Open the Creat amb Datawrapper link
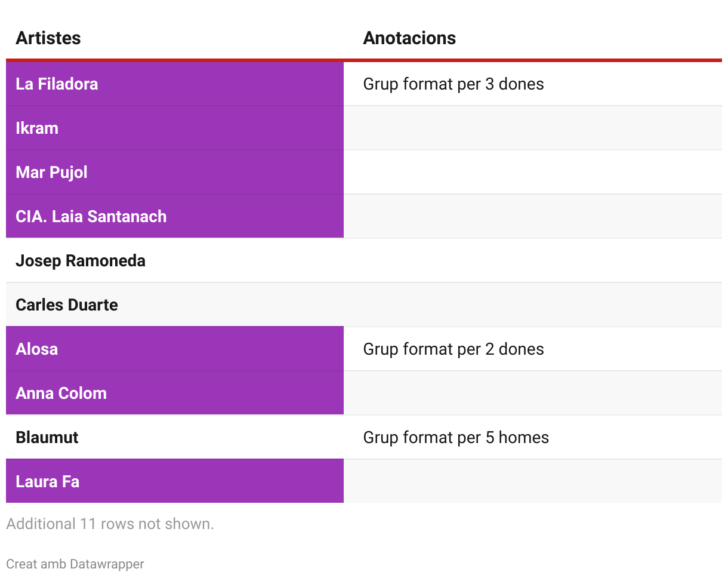Image resolution: width=728 pixels, height=578 pixels. click(75, 564)
